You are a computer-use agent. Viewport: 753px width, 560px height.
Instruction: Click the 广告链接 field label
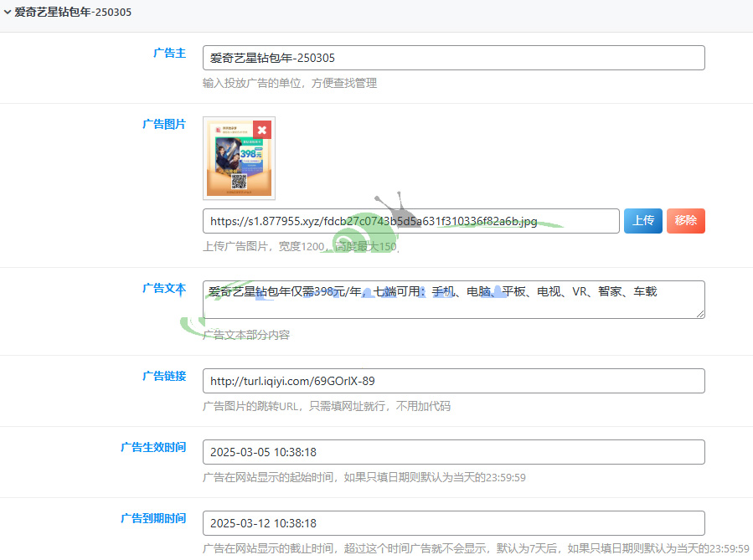click(164, 376)
